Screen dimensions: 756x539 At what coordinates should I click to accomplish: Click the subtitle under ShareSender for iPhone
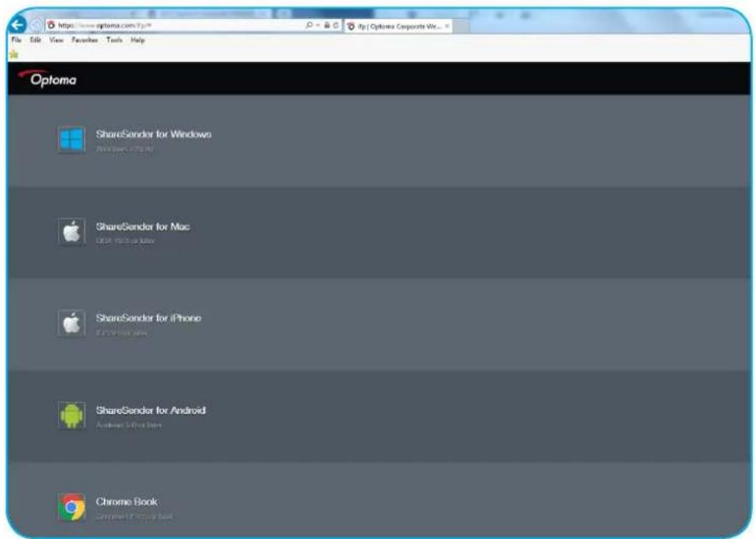pyautogui.click(x=122, y=333)
